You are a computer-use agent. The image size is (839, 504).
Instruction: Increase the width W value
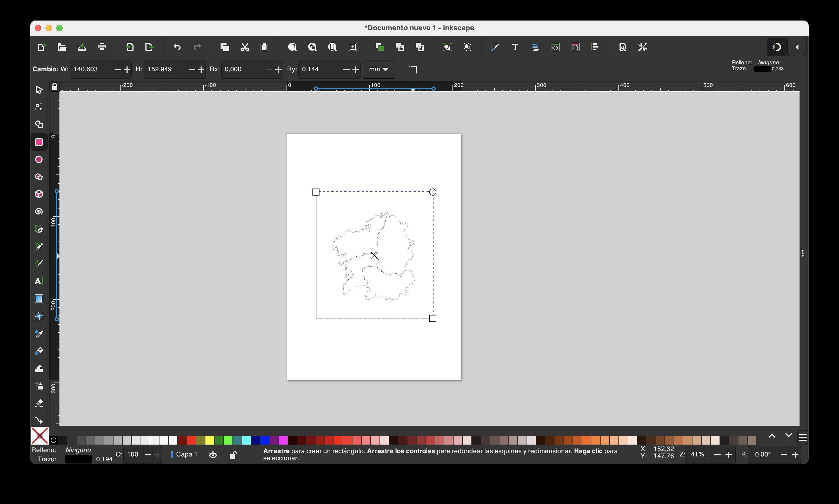click(127, 70)
